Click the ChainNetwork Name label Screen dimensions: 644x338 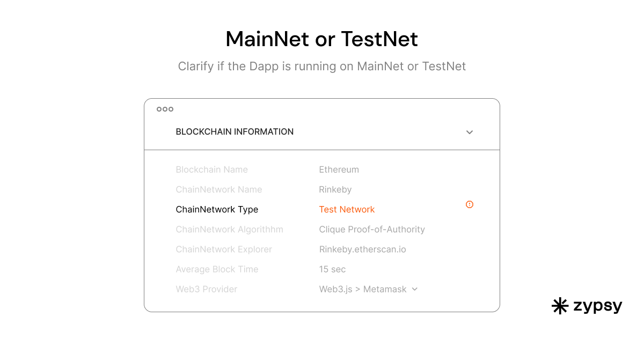coord(219,189)
